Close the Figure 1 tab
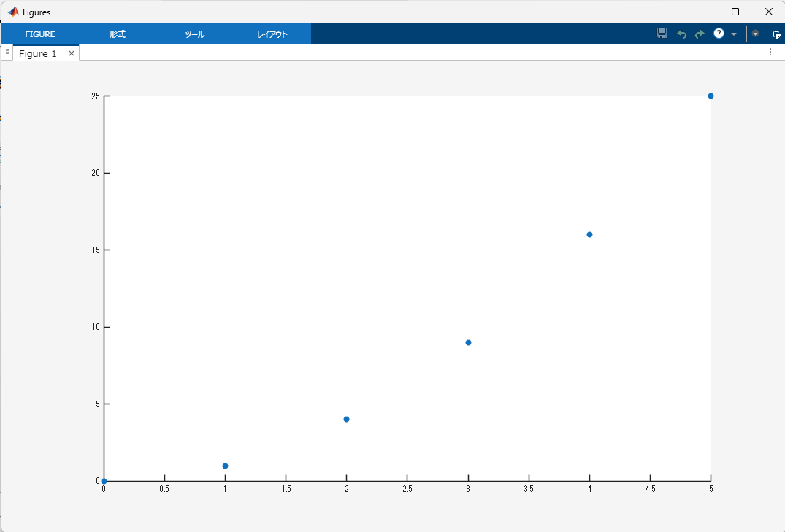This screenshot has height=532, width=785. click(x=71, y=53)
